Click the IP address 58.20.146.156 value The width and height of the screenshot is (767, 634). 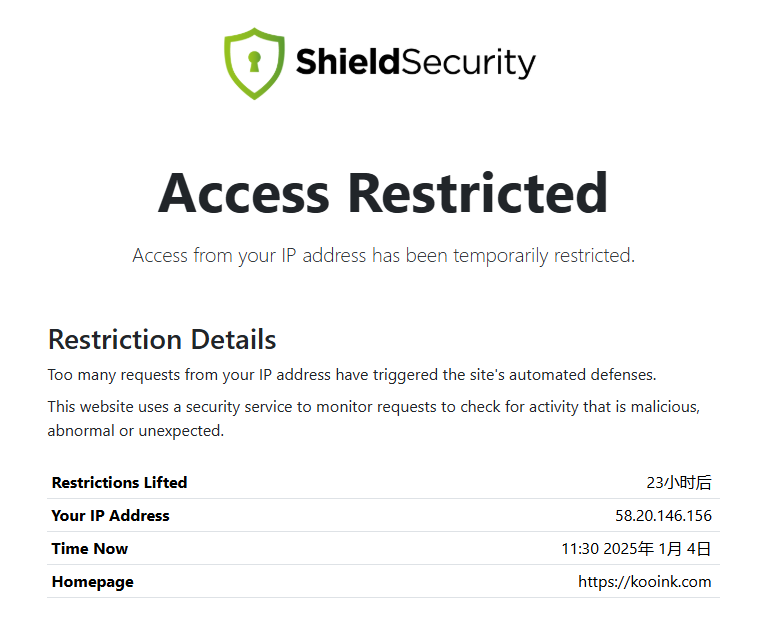point(663,516)
